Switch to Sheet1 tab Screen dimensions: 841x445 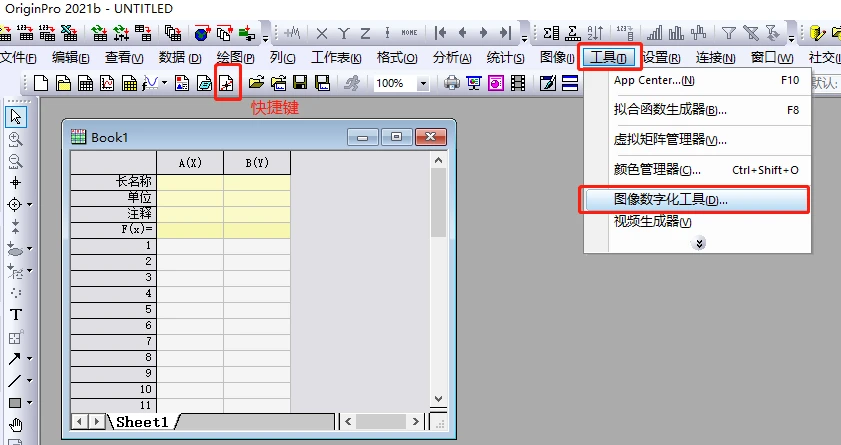point(142,422)
